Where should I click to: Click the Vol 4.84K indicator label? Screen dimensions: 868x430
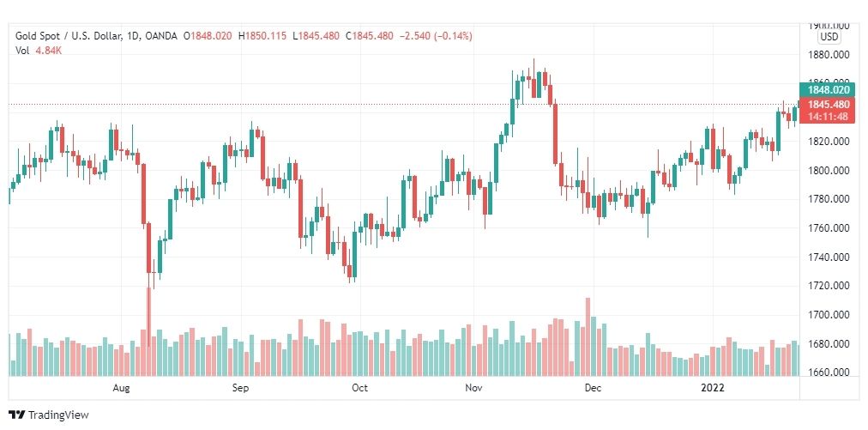[37, 50]
